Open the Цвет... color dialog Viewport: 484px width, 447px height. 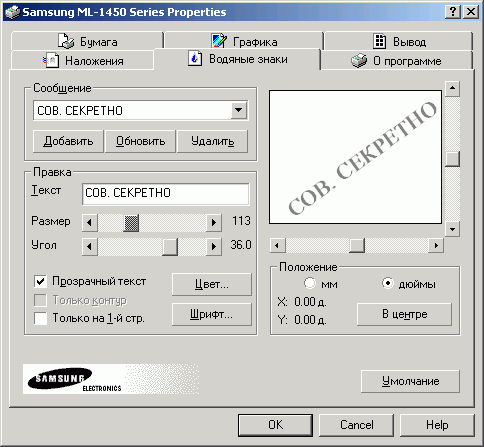[212, 284]
